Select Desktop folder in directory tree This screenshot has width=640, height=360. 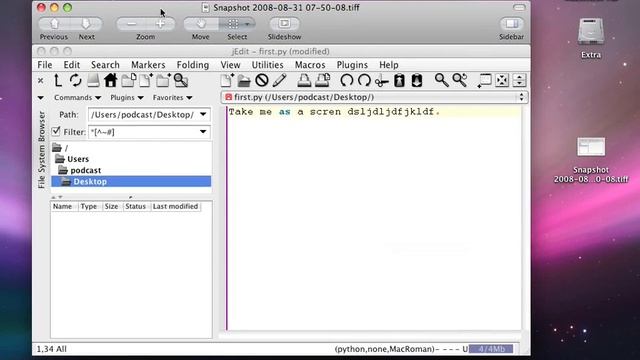click(x=131, y=182)
